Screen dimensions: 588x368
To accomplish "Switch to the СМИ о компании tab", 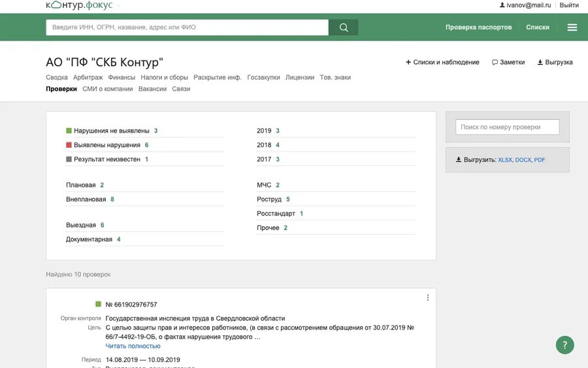I will (108, 89).
